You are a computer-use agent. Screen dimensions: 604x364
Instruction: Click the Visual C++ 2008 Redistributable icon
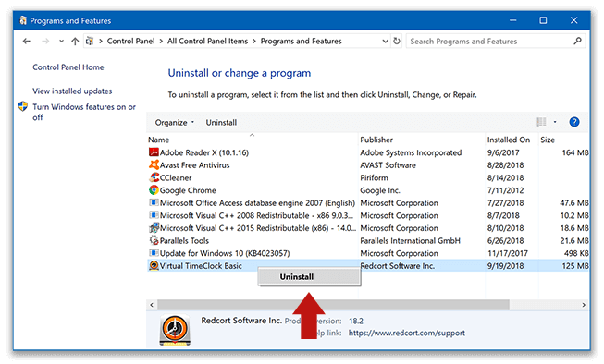click(154, 215)
